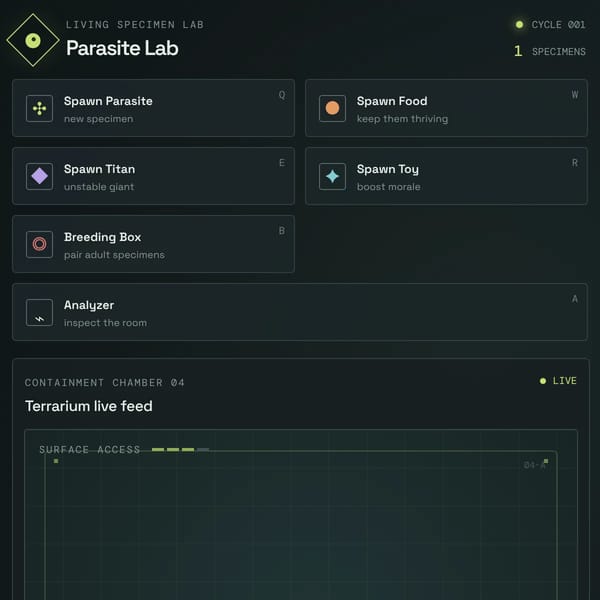The width and height of the screenshot is (600, 600).
Task: Spawn a new parasite specimen
Action: (153, 108)
